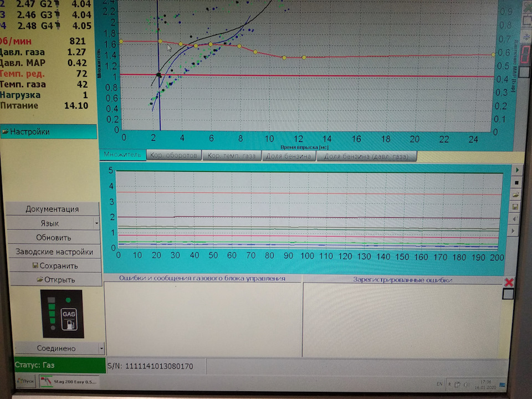Click the Язык button

50,223
